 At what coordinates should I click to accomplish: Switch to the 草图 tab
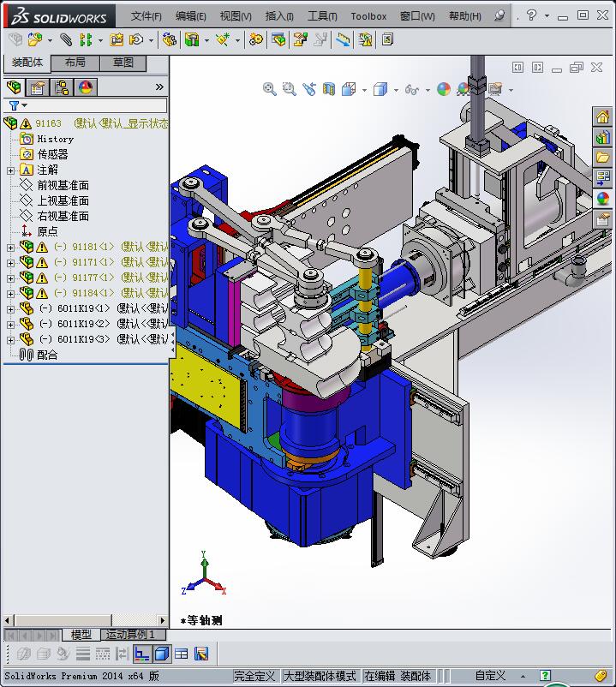123,63
